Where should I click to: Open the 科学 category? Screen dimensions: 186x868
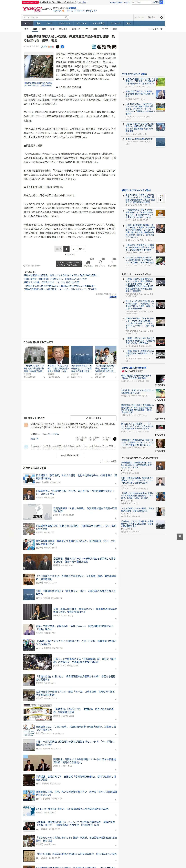point(95,29)
